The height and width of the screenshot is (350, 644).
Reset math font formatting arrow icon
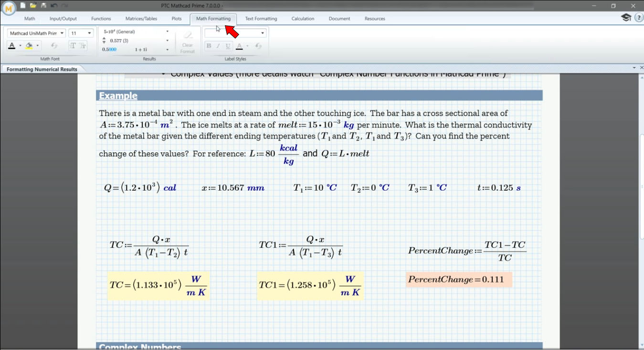54,46
